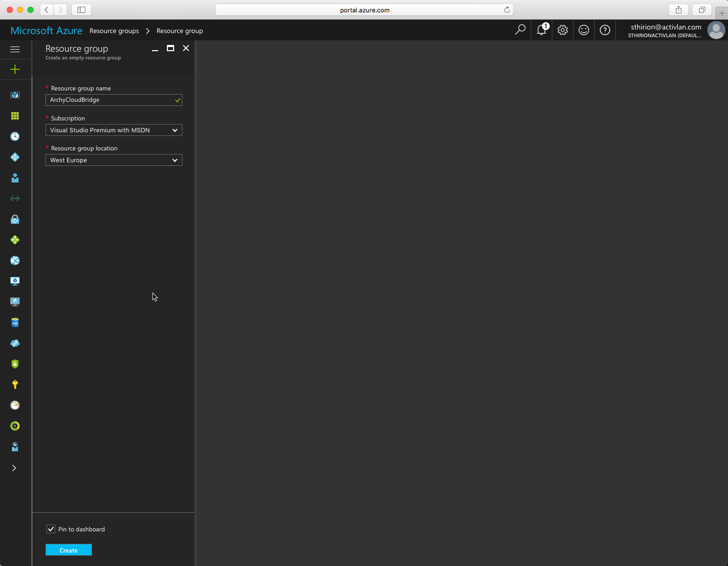Toggle Safari sidebar button
The image size is (728, 566).
pyautogui.click(x=81, y=9)
